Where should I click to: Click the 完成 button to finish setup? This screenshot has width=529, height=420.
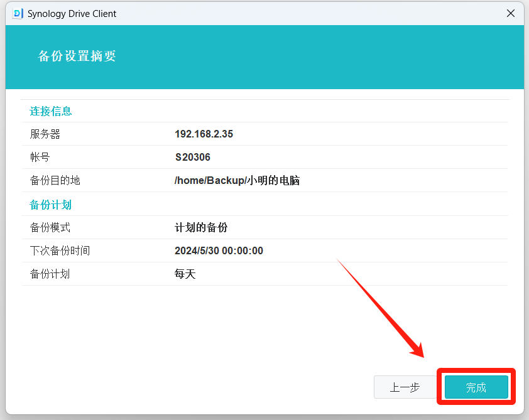(476, 387)
